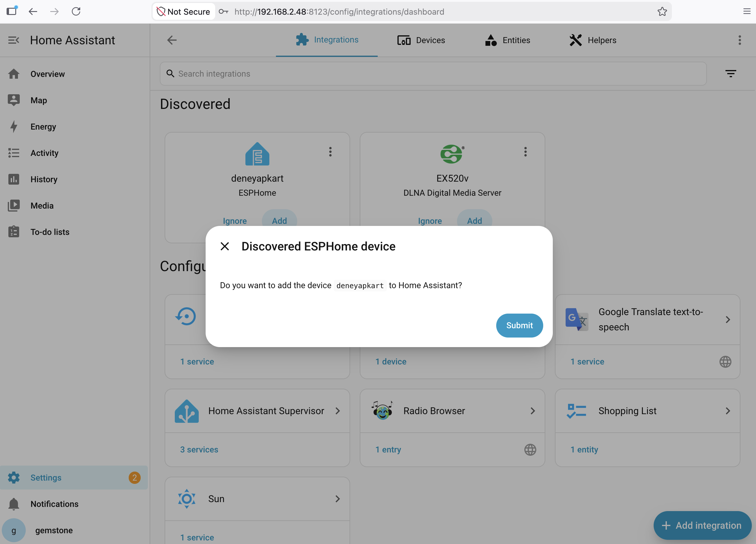Click the DLNA logo on EX520v card
Viewport: 756px width, 544px height.
point(452,154)
